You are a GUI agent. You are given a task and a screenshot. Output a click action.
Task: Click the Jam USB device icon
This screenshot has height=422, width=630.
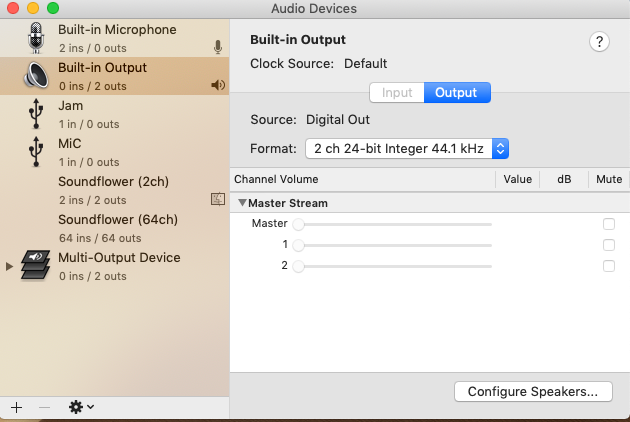pos(37,114)
